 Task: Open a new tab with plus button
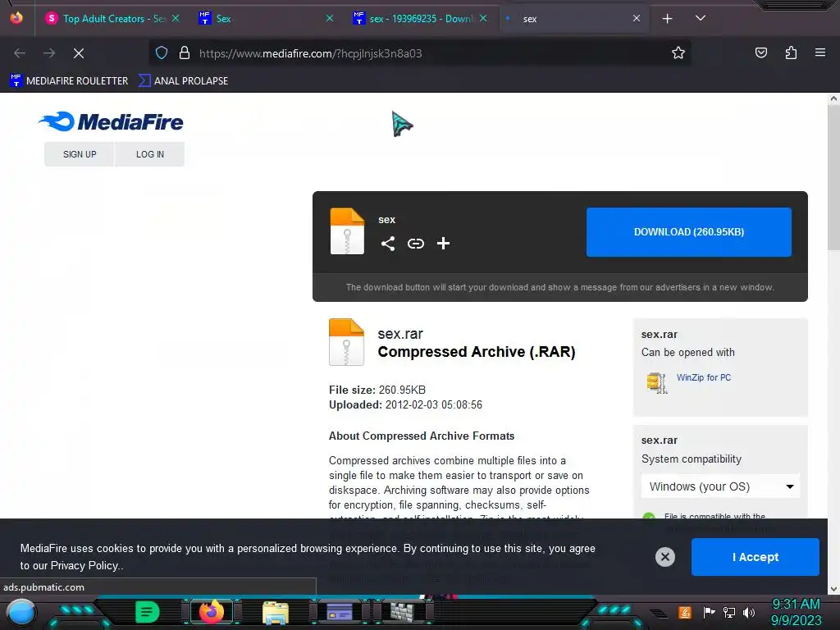[667, 19]
